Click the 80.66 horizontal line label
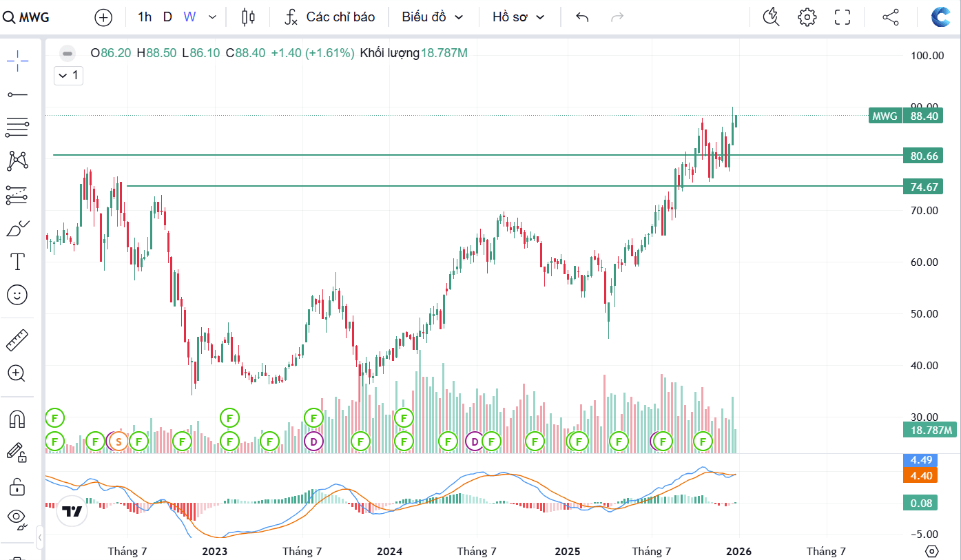Screen dimensions: 961x560 pos(923,156)
